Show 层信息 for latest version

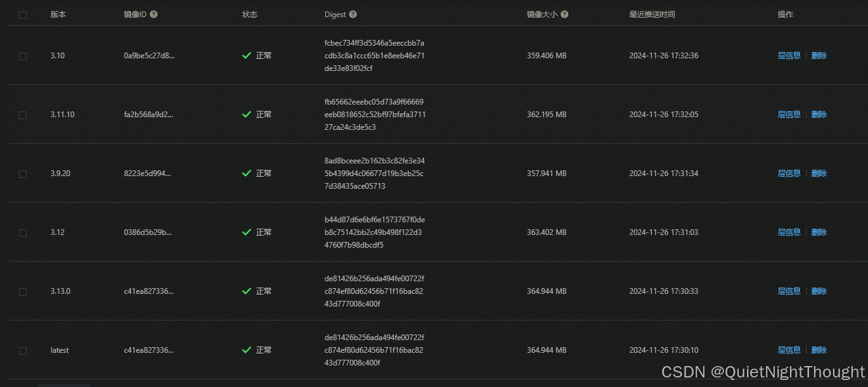[789, 350]
